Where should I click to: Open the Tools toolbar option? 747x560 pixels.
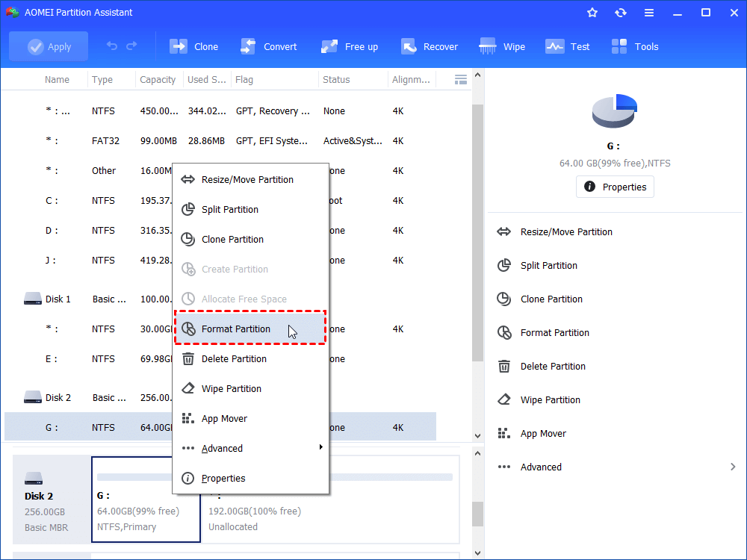point(634,46)
